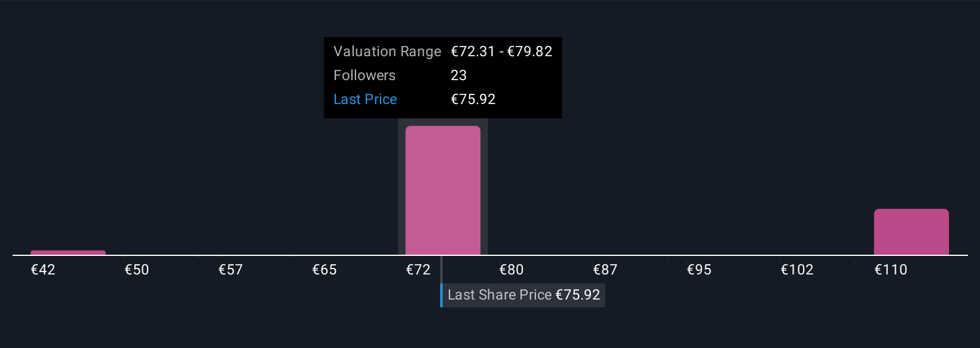
Task: Click the vertical last share price marker line
Action: pos(442,269)
